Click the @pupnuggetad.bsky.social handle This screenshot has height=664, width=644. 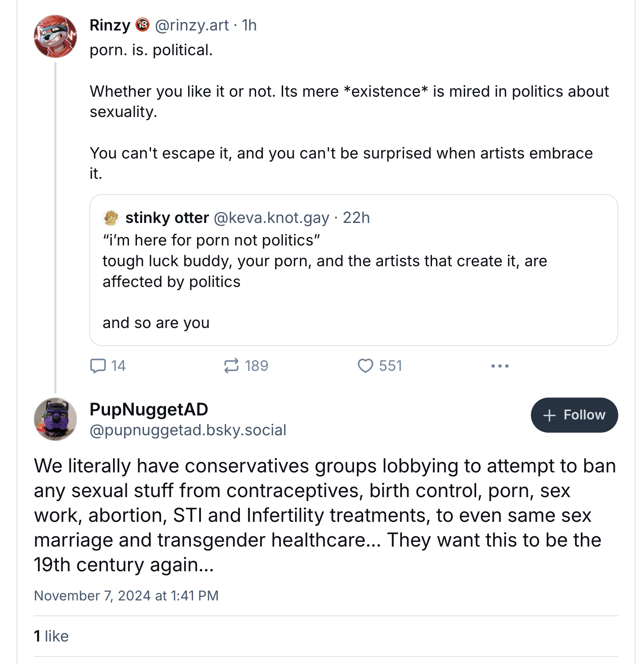tap(188, 430)
